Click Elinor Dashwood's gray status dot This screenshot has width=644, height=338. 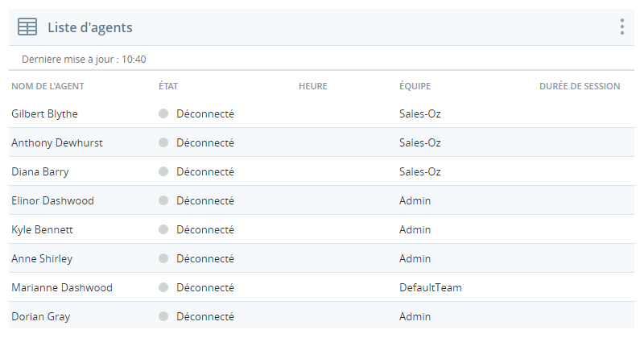pyautogui.click(x=163, y=200)
